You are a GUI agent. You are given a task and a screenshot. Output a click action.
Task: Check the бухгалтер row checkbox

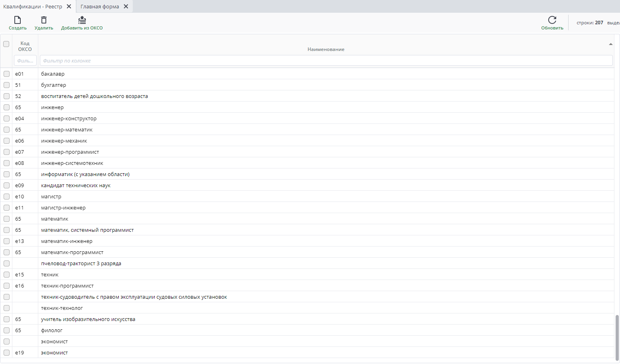[6, 85]
